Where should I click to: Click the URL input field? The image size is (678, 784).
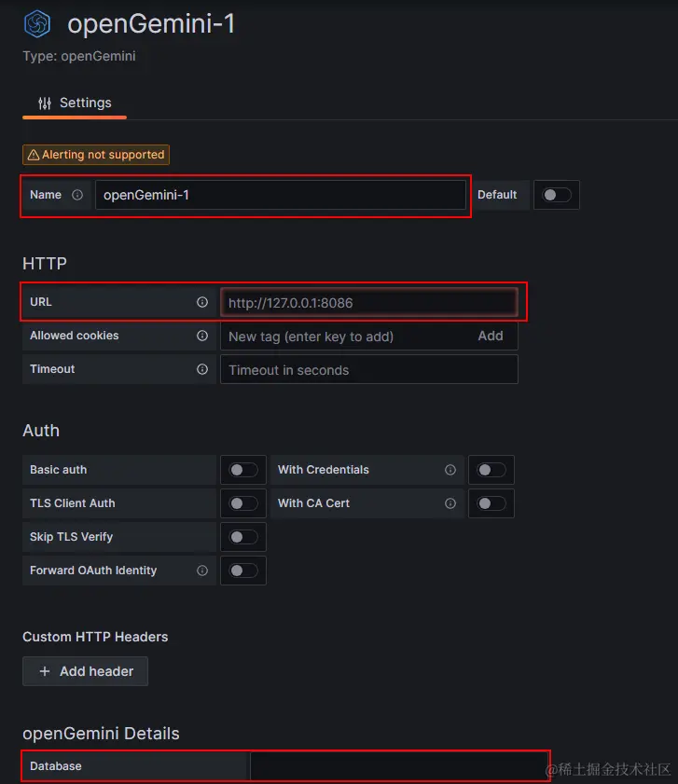(369, 302)
